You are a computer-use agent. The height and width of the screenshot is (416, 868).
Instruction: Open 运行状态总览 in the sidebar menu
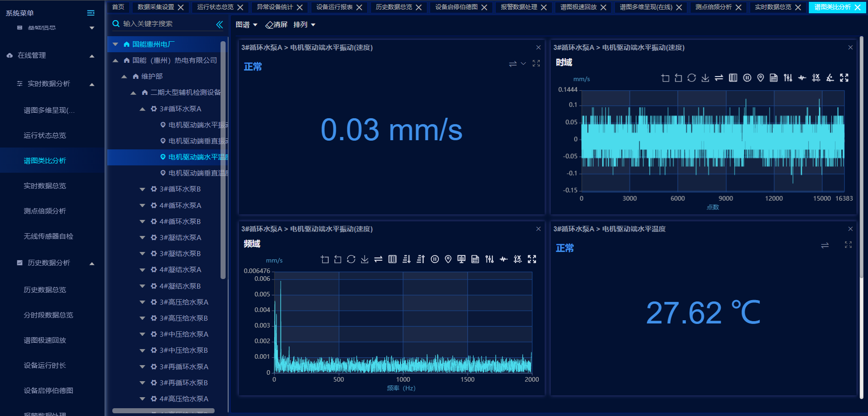click(x=45, y=136)
